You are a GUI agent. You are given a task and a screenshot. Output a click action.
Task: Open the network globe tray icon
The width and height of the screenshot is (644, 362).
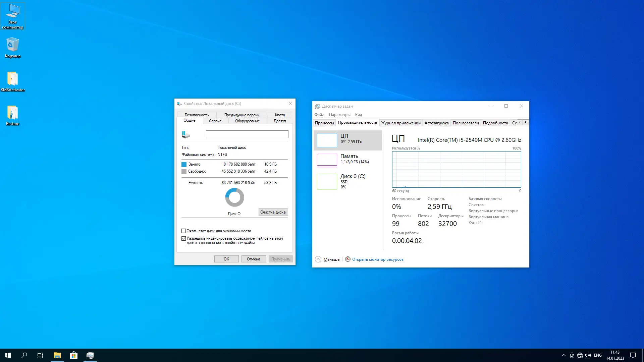(580, 355)
